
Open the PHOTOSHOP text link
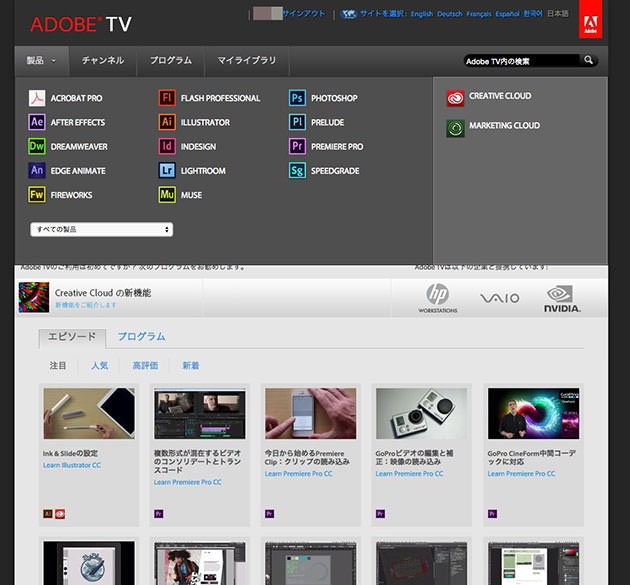point(334,98)
